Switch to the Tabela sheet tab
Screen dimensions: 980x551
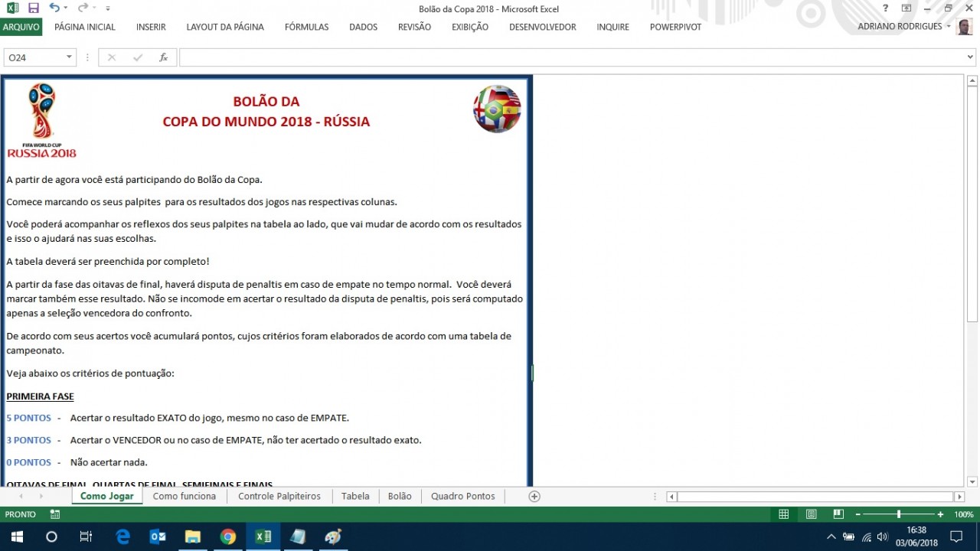coord(355,496)
